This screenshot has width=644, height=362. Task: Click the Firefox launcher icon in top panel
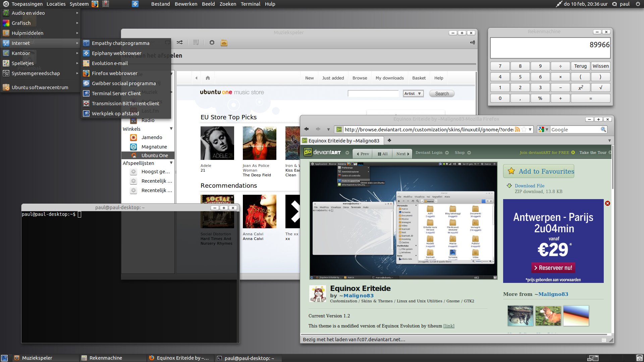95,4
